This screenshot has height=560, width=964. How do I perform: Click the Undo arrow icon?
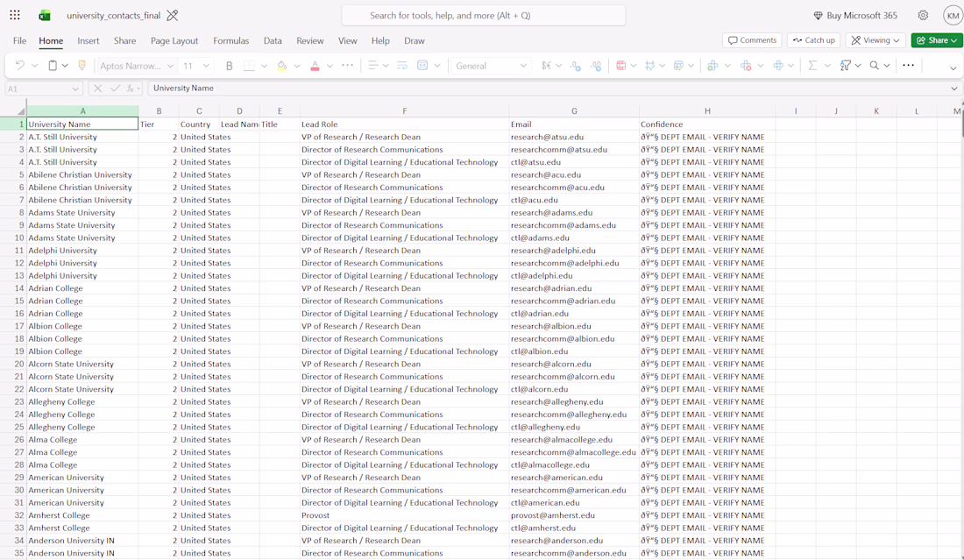click(19, 66)
